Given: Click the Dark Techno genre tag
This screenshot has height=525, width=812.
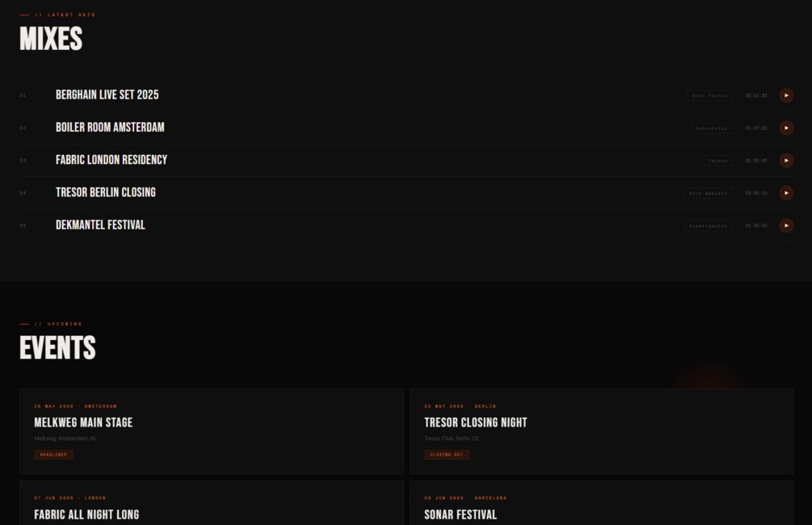Looking at the screenshot, I should [710, 96].
